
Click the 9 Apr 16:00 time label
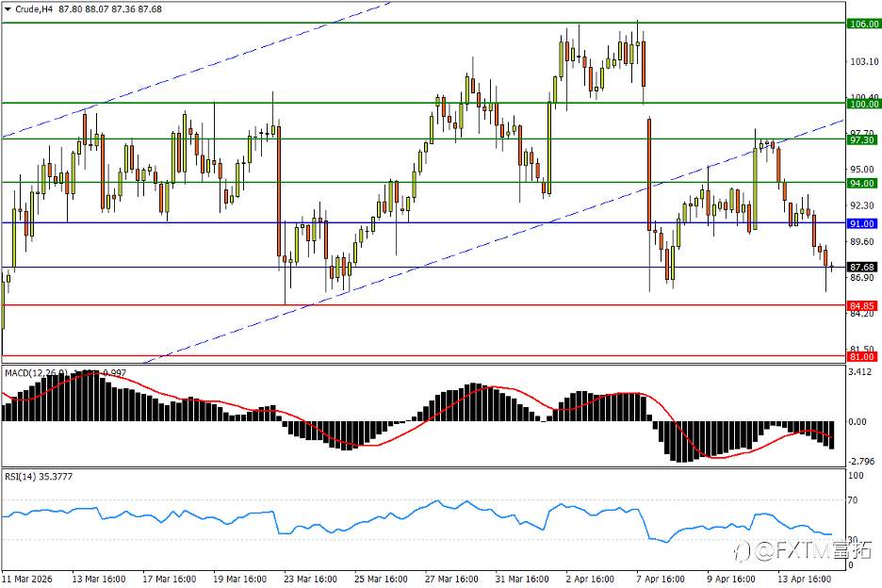pyautogui.click(x=731, y=579)
